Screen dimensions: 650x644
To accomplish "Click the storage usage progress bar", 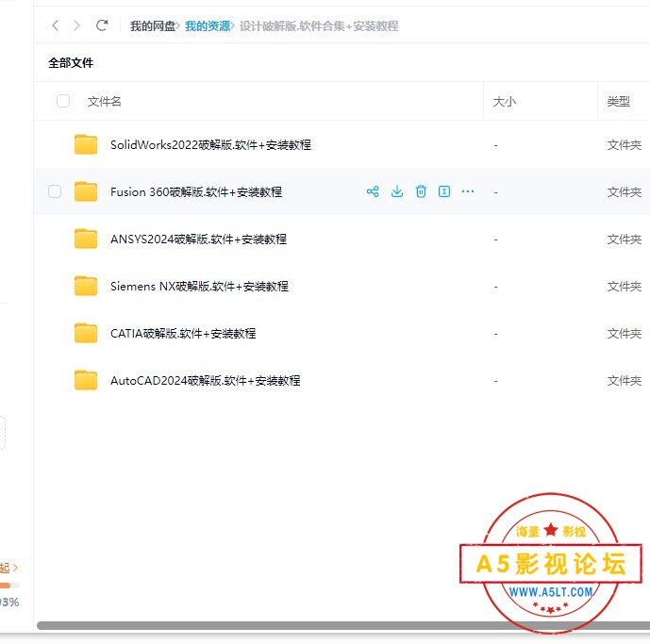I will click(x=9, y=586).
